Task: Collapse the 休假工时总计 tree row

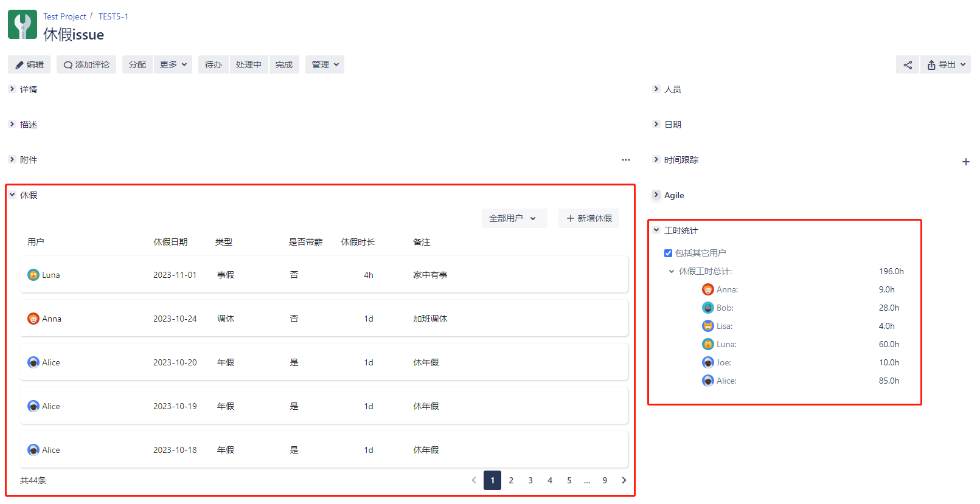Action: coord(672,271)
